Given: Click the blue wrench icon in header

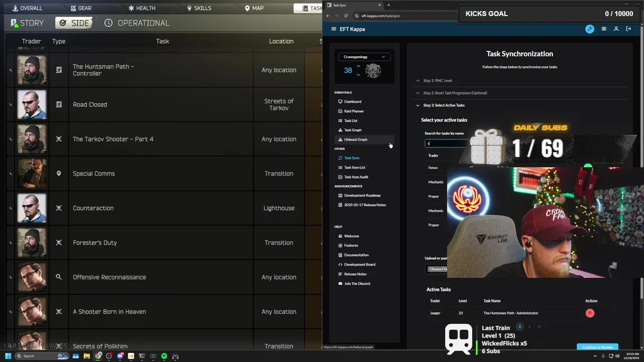Looking at the screenshot, I should tap(590, 29).
